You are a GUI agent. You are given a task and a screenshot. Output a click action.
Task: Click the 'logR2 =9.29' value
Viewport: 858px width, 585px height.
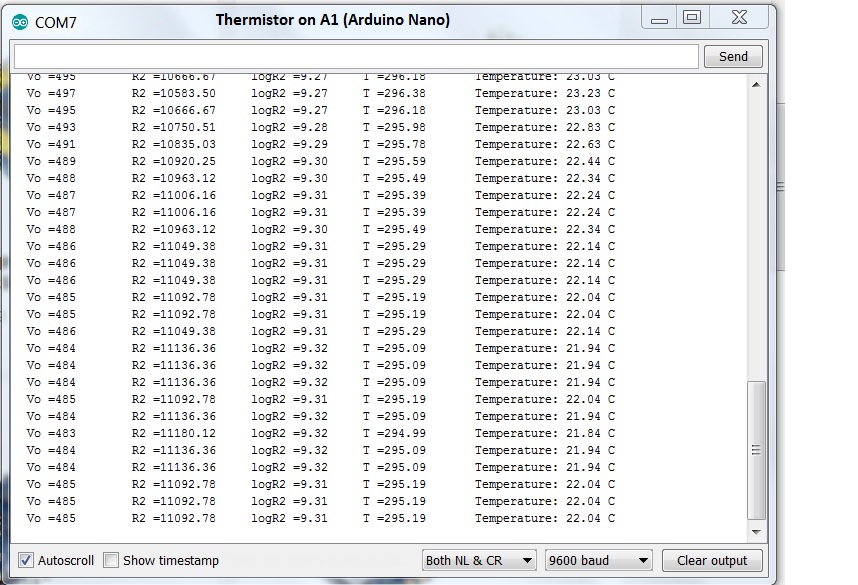(289, 144)
